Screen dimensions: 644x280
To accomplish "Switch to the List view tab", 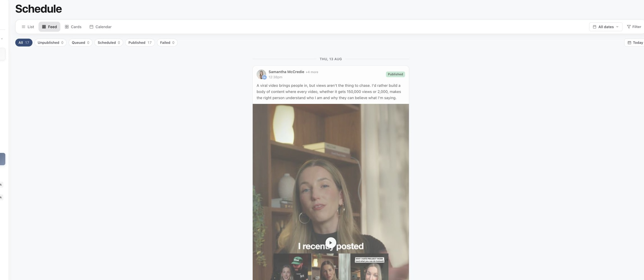I will point(28,27).
